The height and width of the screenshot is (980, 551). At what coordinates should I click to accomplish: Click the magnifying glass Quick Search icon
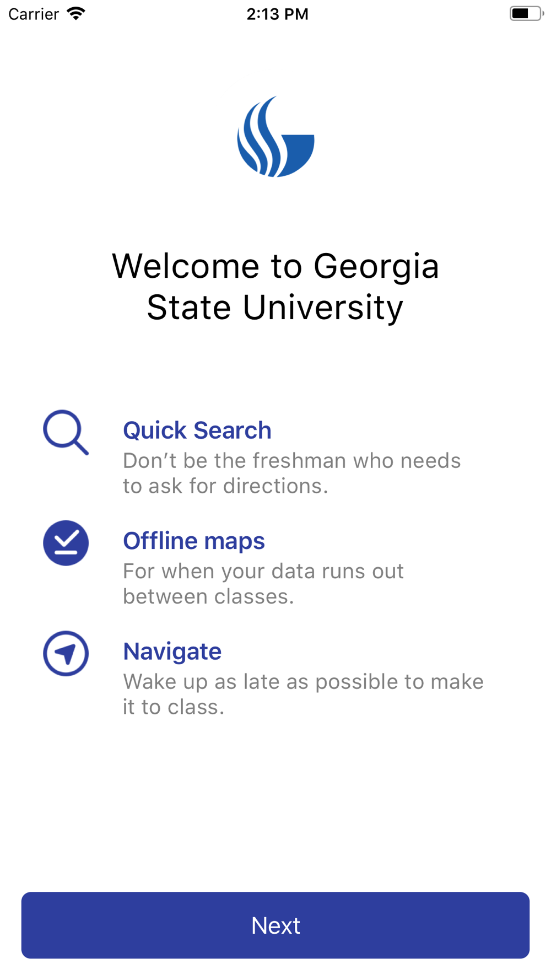click(x=66, y=432)
